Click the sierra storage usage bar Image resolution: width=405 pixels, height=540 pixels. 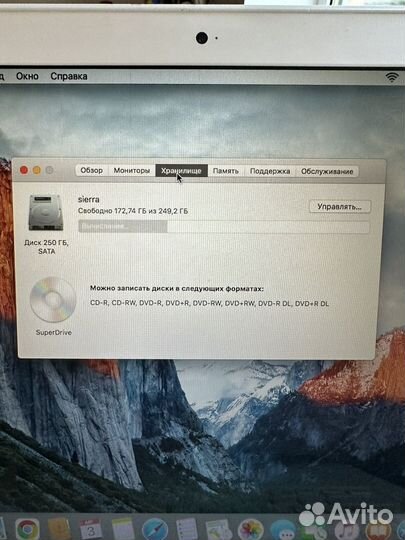(x=224, y=227)
